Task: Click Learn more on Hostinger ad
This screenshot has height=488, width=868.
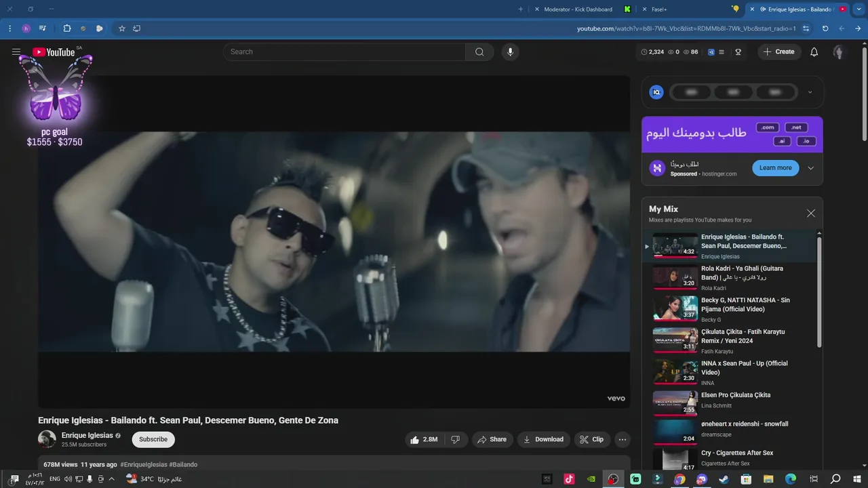Action: [775, 168]
